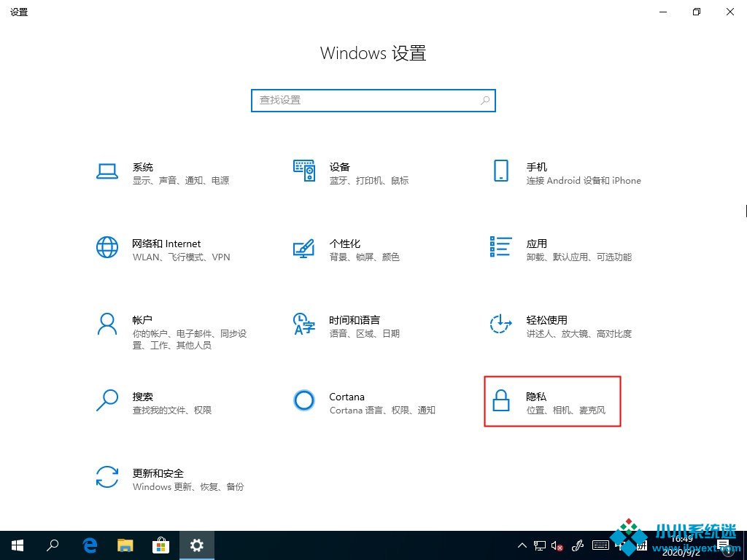Click the 查找设置 search field
747x560 pixels.
373,101
